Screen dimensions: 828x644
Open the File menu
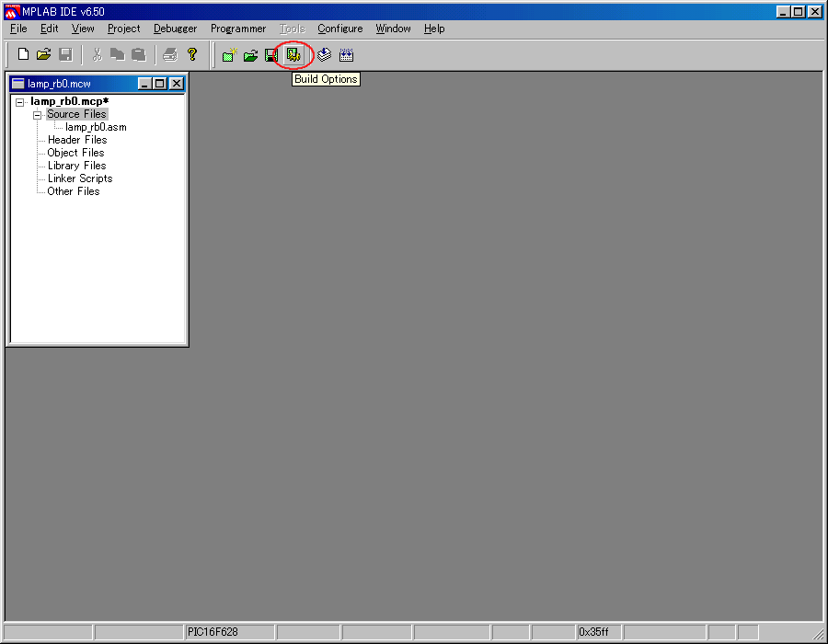tap(18, 29)
